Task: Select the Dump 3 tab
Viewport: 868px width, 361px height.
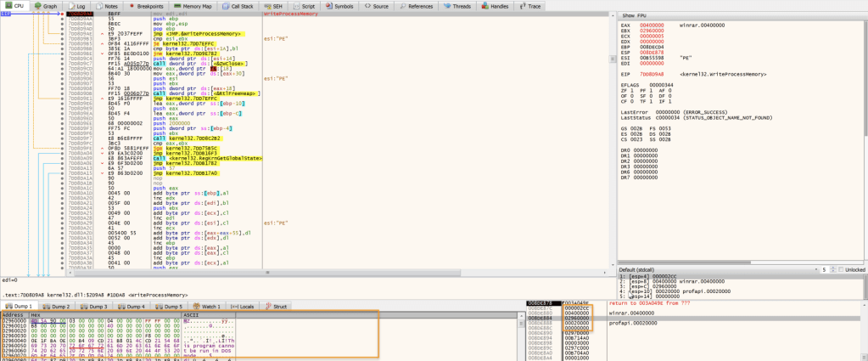Action: pos(97,306)
